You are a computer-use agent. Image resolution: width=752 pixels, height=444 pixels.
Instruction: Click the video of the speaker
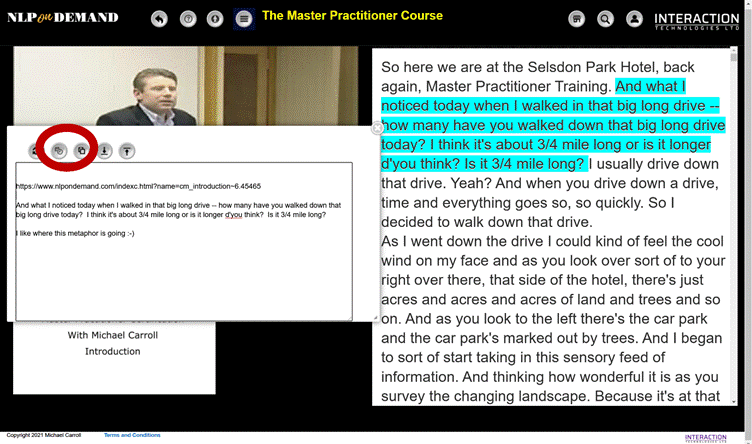185,85
